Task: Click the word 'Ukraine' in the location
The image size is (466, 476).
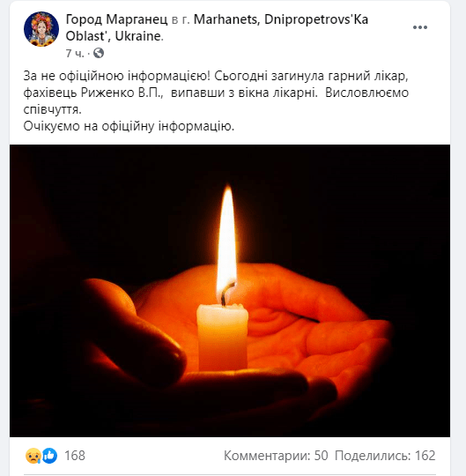Action: point(137,36)
